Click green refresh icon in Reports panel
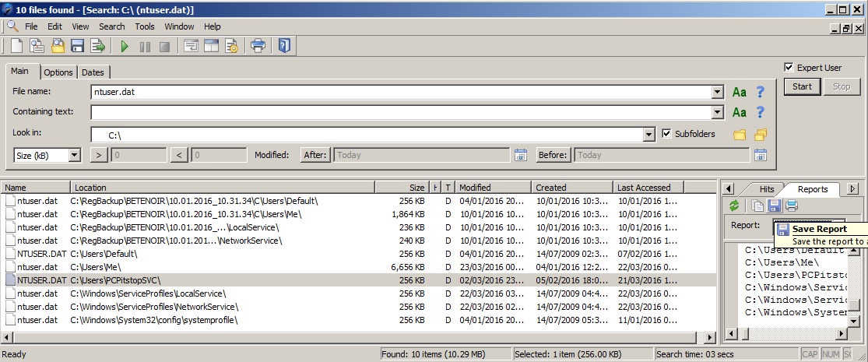 733,206
